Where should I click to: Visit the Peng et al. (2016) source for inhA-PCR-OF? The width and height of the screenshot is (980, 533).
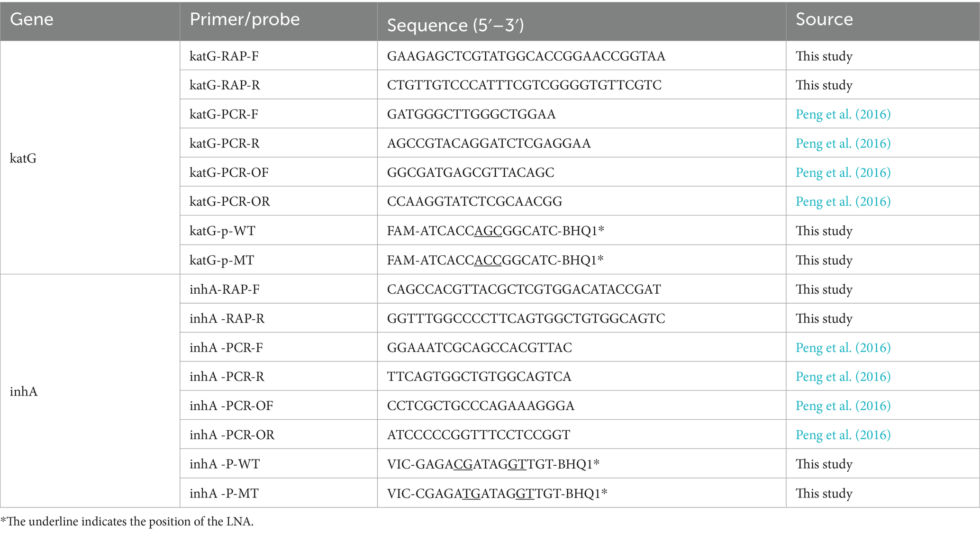click(x=843, y=406)
